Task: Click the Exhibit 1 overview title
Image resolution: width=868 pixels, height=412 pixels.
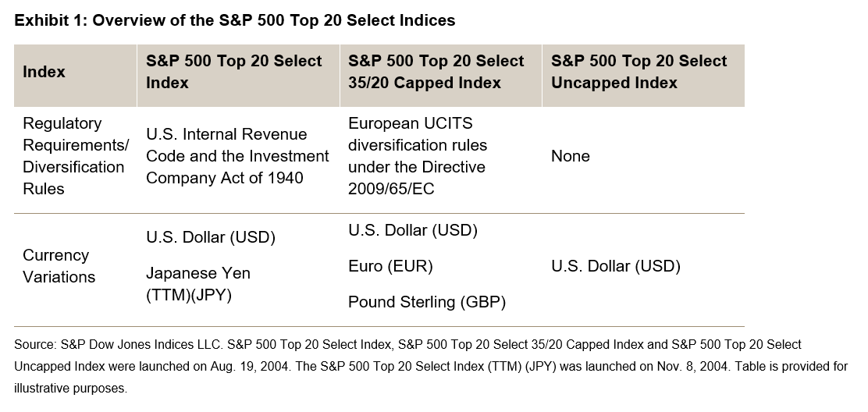Action: [234, 21]
